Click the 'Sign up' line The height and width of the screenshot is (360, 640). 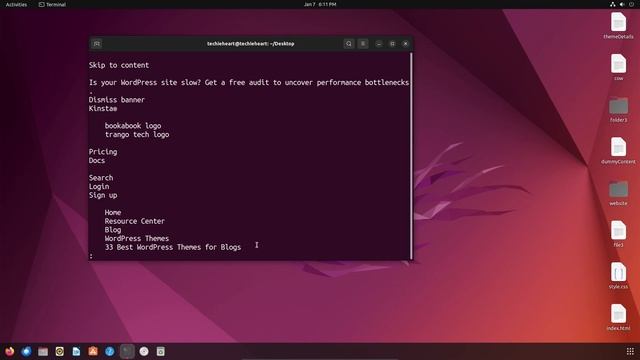103,195
